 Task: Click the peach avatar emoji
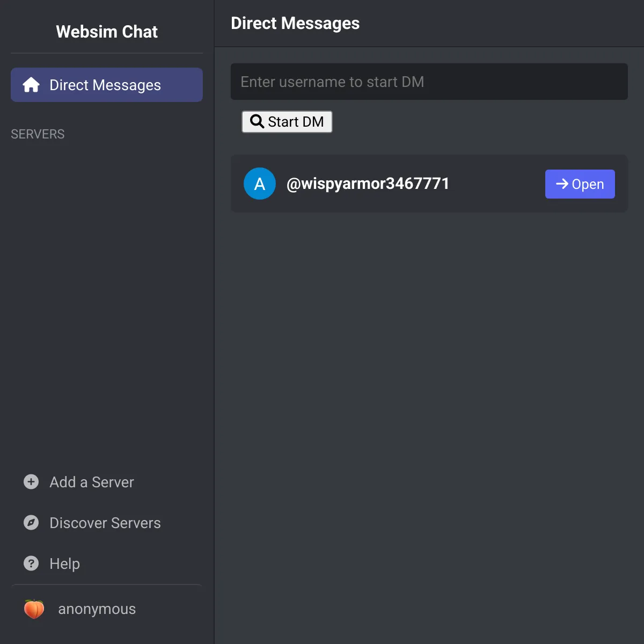click(x=34, y=609)
